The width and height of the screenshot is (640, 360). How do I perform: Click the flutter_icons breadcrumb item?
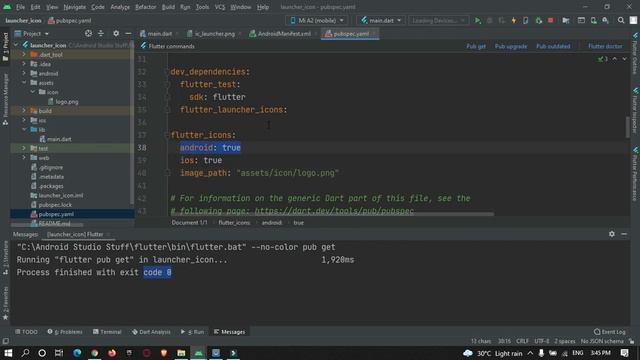click(x=234, y=222)
